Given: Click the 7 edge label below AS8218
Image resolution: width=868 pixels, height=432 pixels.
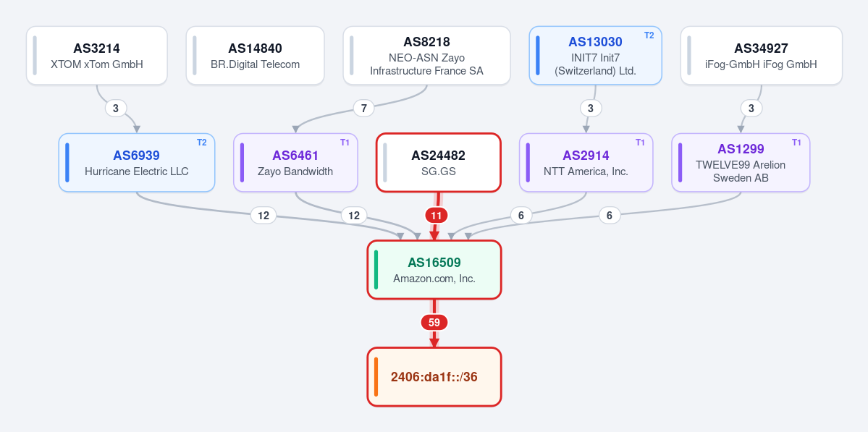Looking at the screenshot, I should point(363,109).
